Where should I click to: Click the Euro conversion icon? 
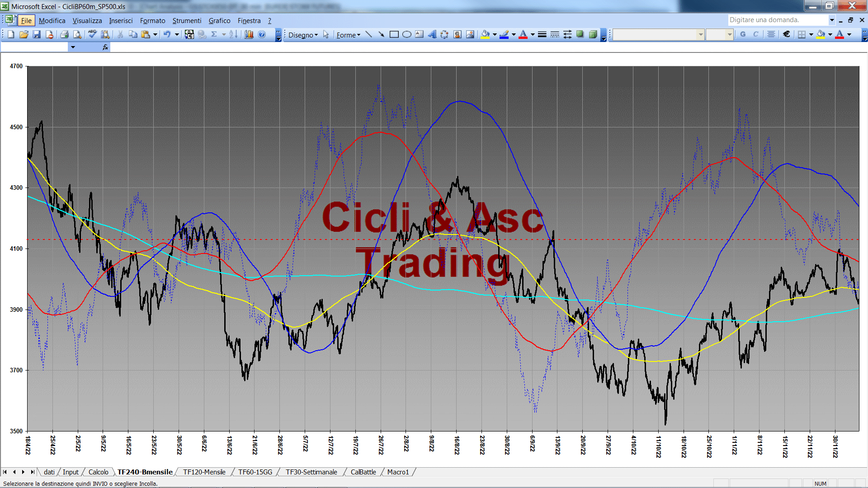[x=189, y=34]
